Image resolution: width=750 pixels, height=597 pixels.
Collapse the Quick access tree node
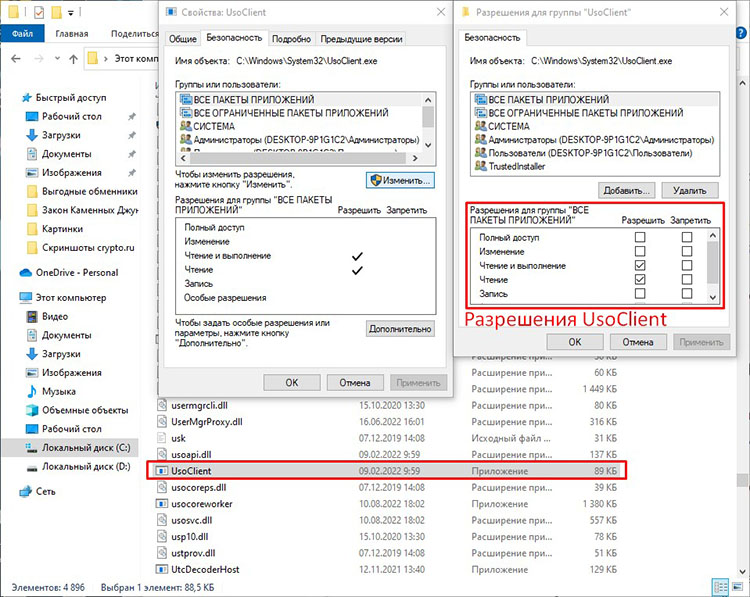[12, 98]
